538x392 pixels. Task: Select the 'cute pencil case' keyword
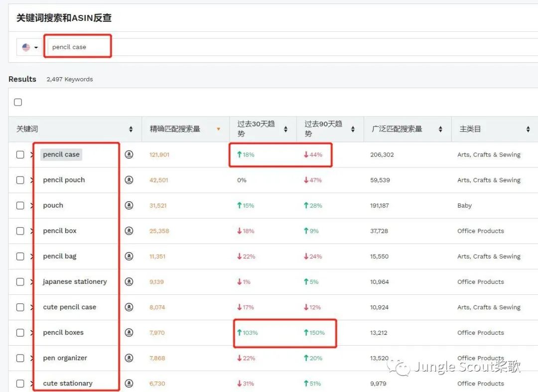tap(69, 307)
